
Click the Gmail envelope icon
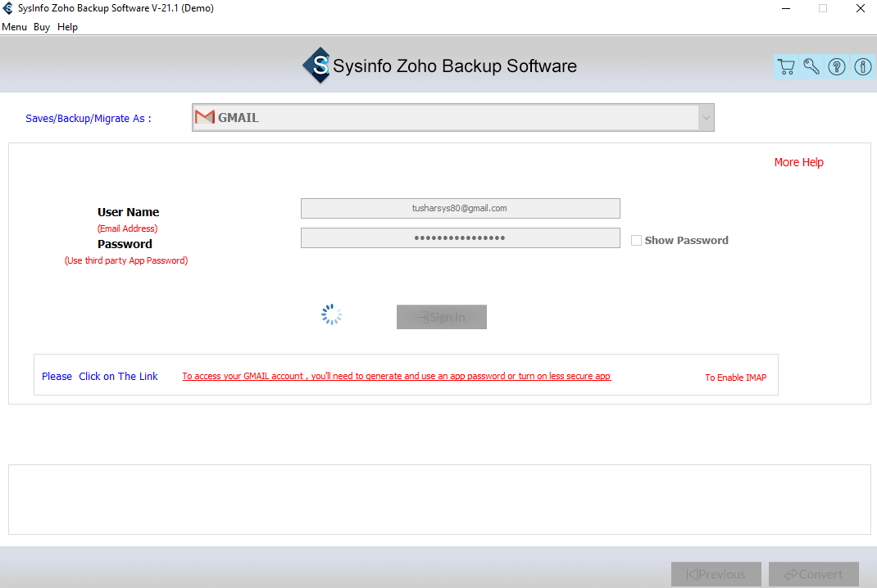[205, 117]
